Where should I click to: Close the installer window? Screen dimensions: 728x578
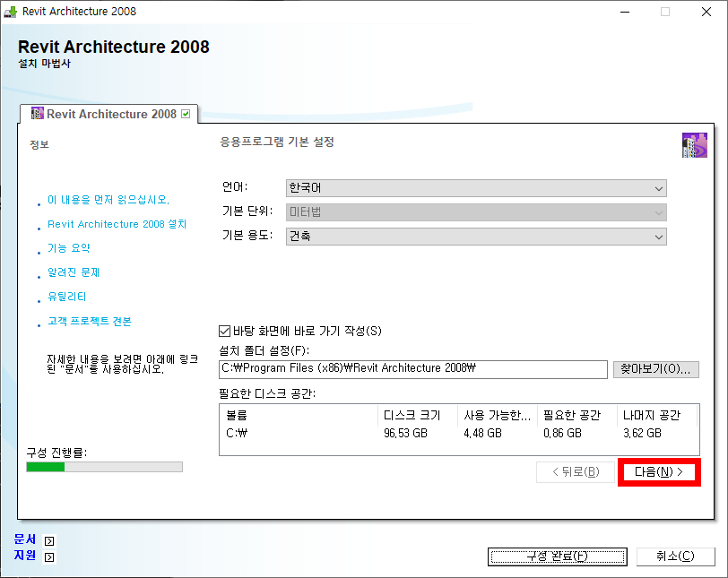706,12
